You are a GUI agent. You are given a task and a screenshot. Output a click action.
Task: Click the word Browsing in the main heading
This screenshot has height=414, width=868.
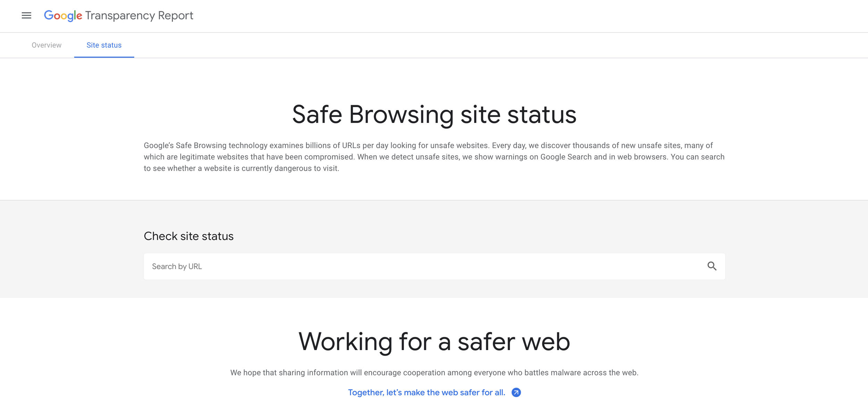point(401,115)
